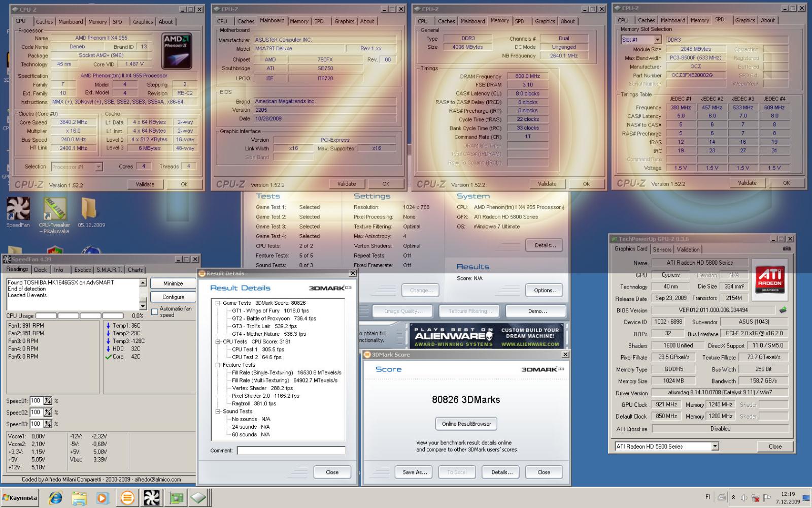Click SpeedFan log scrollbar down arrow

coord(143,306)
